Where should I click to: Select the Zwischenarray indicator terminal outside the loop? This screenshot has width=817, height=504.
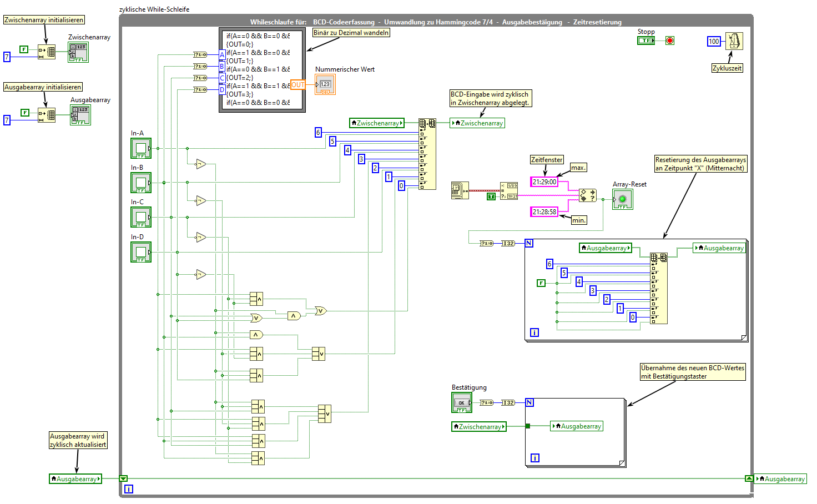point(78,52)
